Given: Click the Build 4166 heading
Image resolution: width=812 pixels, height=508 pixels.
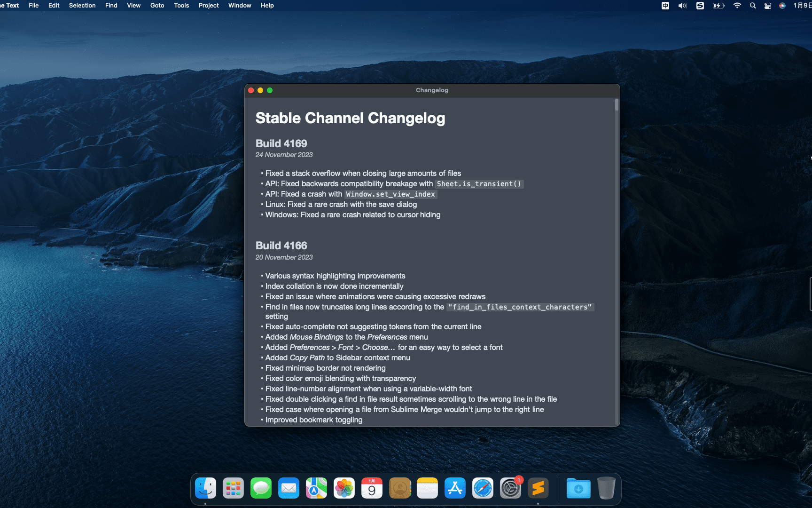Looking at the screenshot, I should point(281,246).
